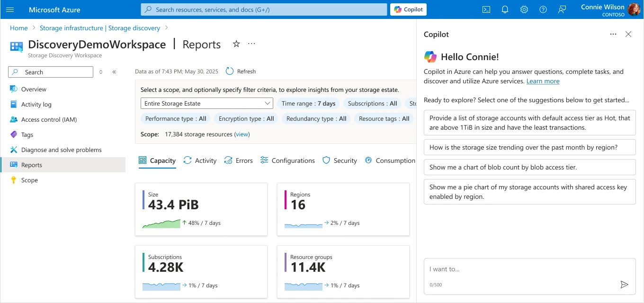Open the notifications bell

505,9
